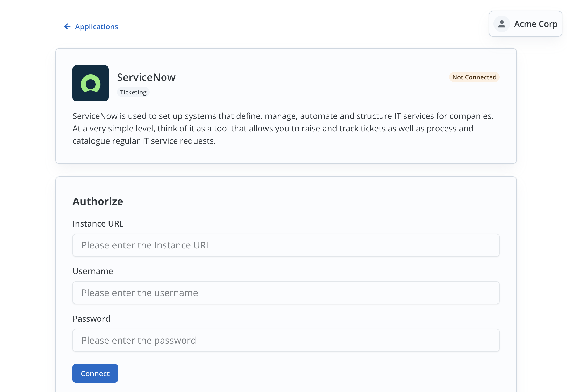Select the Password entry field
This screenshot has height=392, width=567.
286,340
